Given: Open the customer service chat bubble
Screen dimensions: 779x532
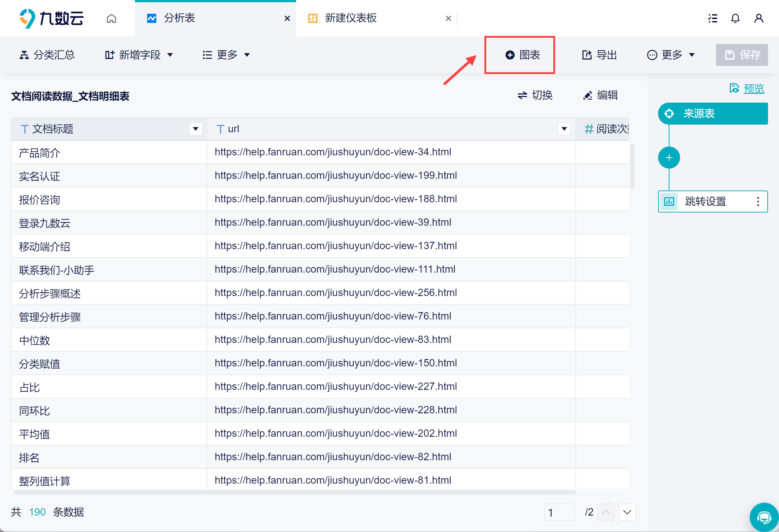Looking at the screenshot, I should click(764, 517).
